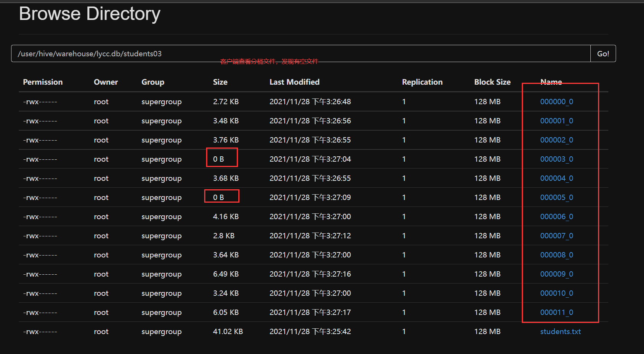
Task: Click the Last Modified column header
Action: point(294,82)
